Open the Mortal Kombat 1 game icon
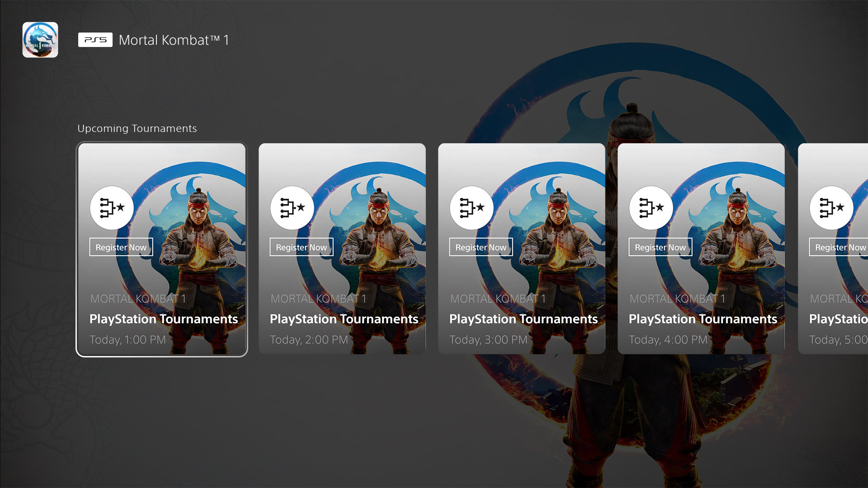868x488 pixels. pos(40,40)
